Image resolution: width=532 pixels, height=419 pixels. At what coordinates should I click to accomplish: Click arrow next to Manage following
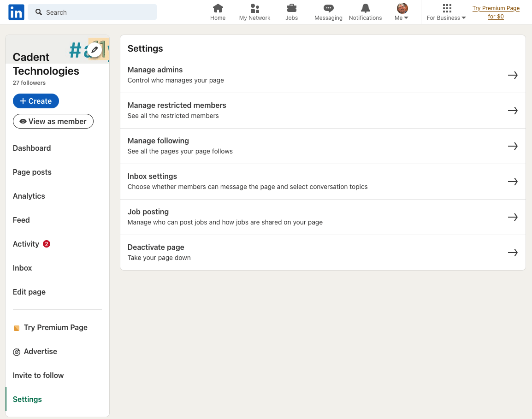click(x=512, y=146)
